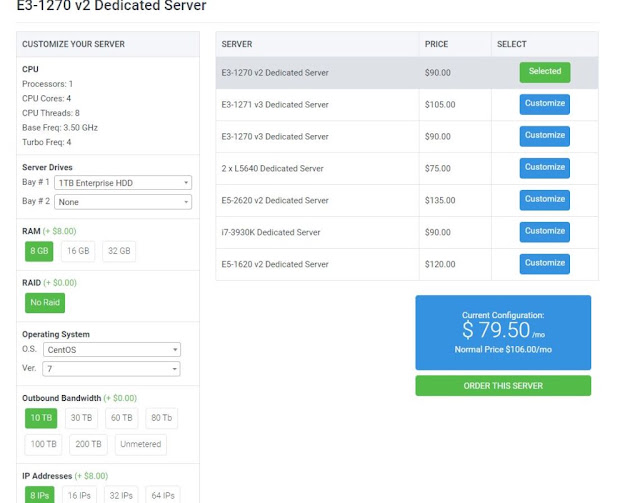
Task: Customize the E3-1270 v3 Dedicated Server
Action: point(544,136)
